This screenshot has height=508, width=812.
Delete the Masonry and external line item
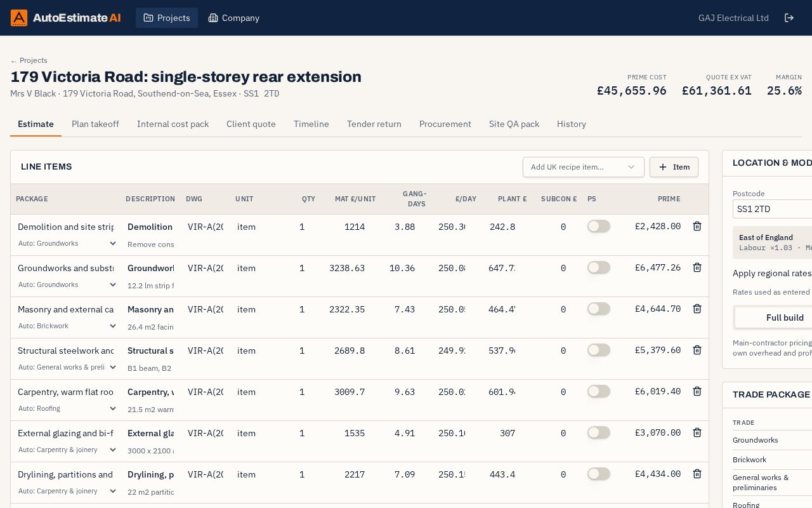[x=697, y=309]
